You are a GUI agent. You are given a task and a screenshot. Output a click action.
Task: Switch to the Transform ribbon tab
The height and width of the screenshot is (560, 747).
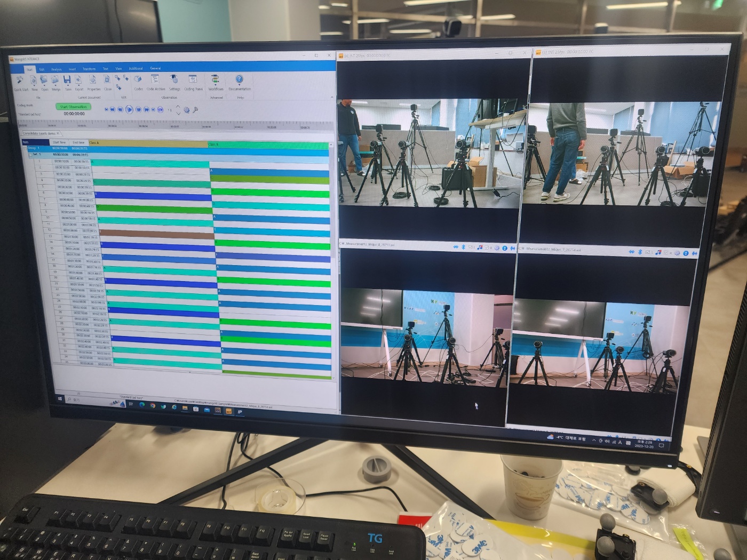pyautogui.click(x=89, y=69)
